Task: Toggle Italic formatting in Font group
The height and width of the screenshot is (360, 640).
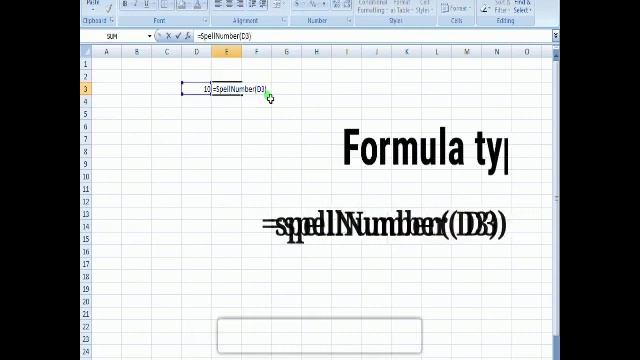Action: click(136, 4)
